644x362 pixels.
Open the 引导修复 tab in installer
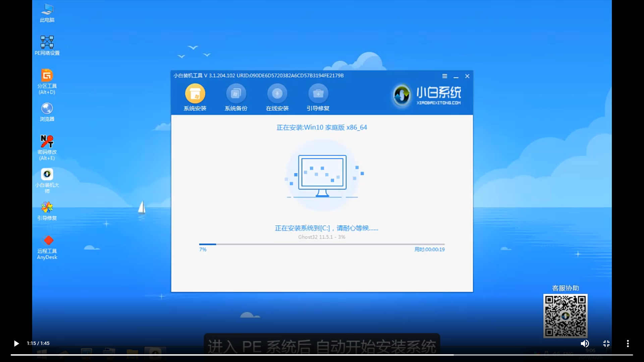click(318, 97)
